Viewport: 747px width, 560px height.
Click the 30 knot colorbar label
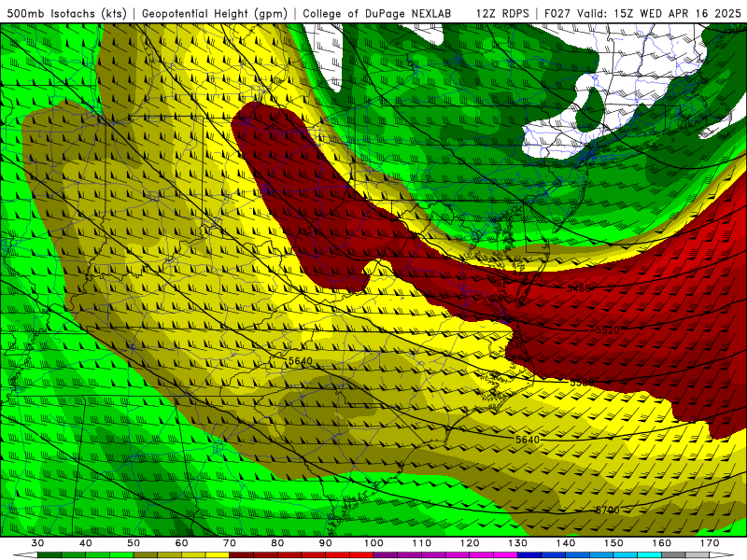[x=37, y=543]
